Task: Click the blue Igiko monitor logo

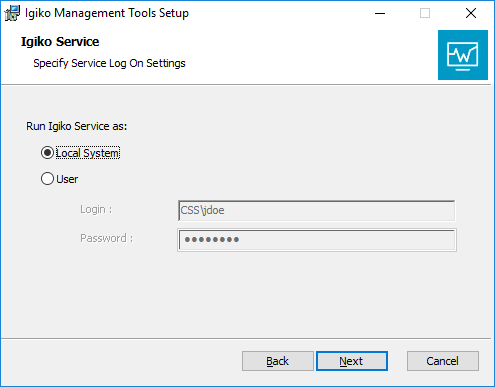Action: (x=463, y=55)
